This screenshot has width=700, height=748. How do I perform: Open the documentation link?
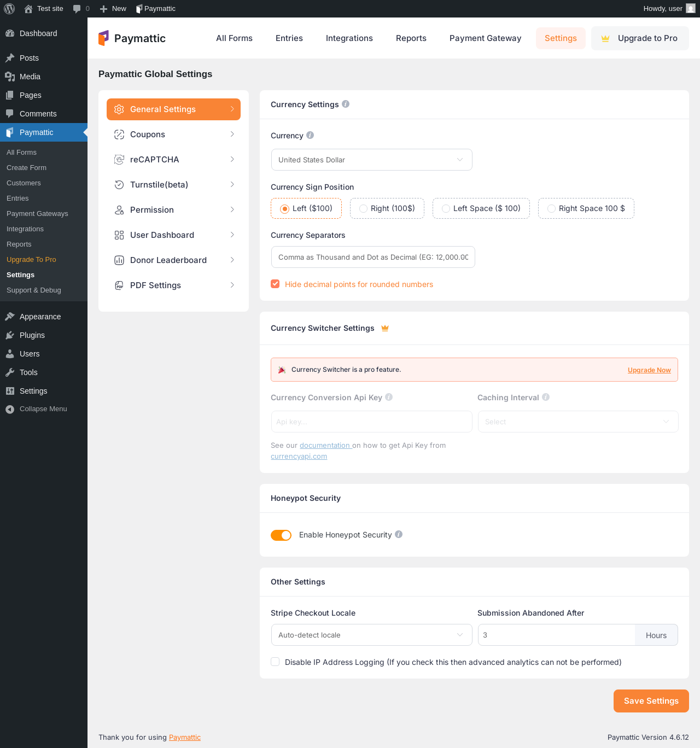[x=325, y=446]
